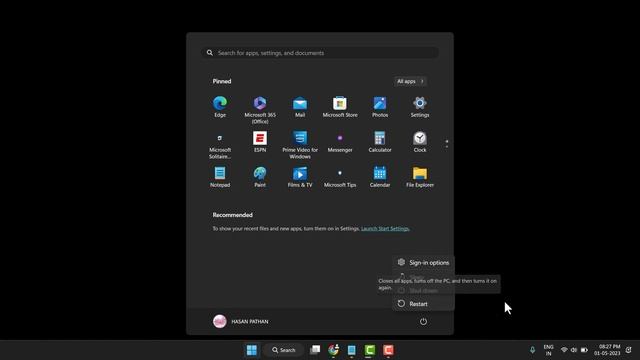This screenshot has height=360, width=640.
Task: Choose Shut down from the power menu
Action: click(x=424, y=291)
